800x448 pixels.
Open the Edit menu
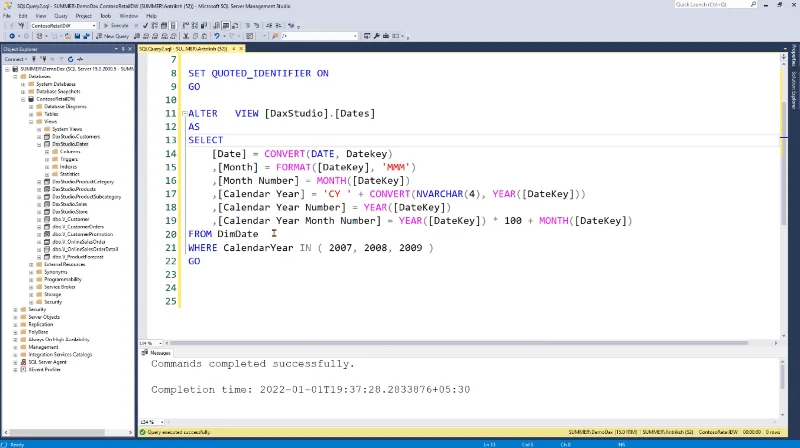click(23, 16)
